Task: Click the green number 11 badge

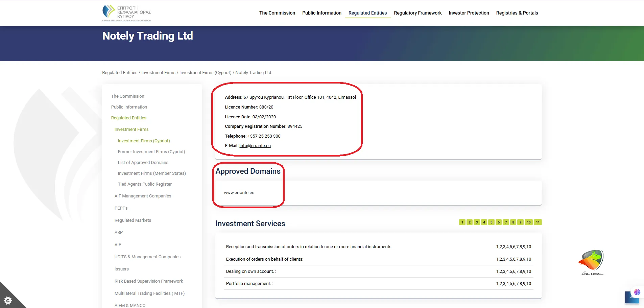Action: coord(538,222)
